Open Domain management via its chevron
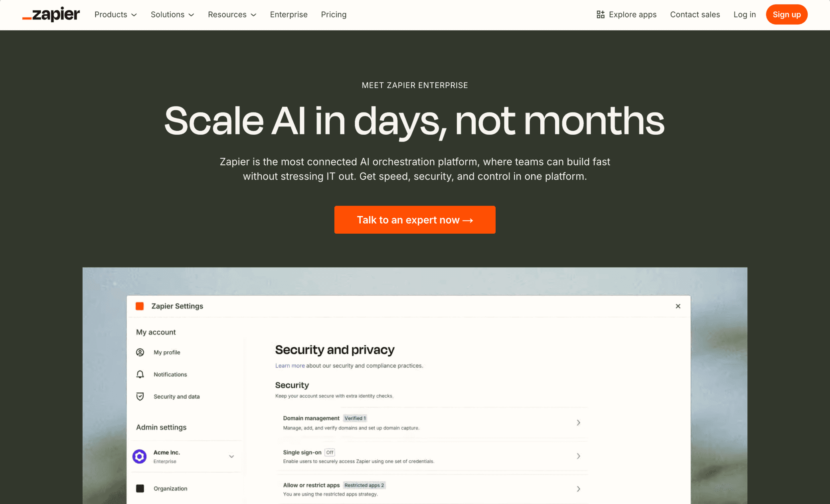 click(x=578, y=423)
